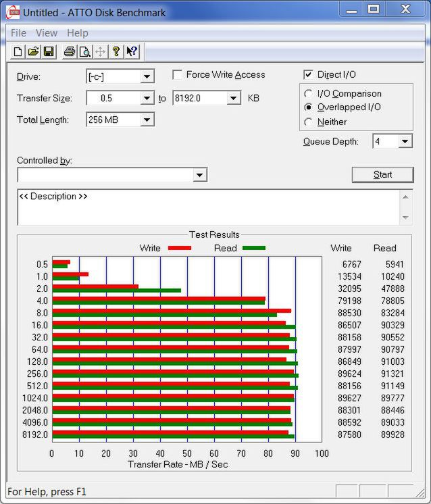Click the Read value 91321
Screen dimensions: 431x504
[392, 374]
